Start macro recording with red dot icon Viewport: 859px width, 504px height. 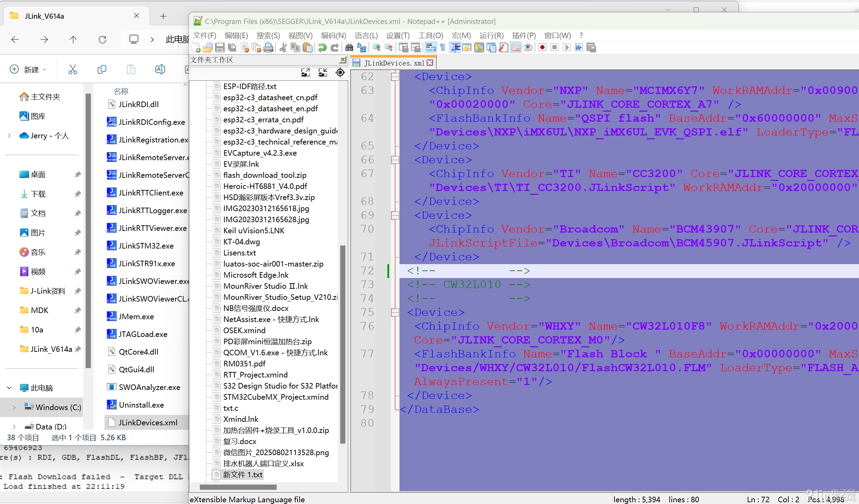pyautogui.click(x=542, y=47)
